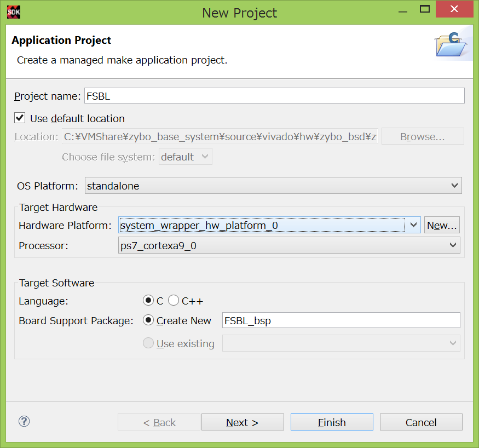Click the 'Processor:' label
Image resolution: width=479 pixels, height=448 pixels.
coord(43,246)
